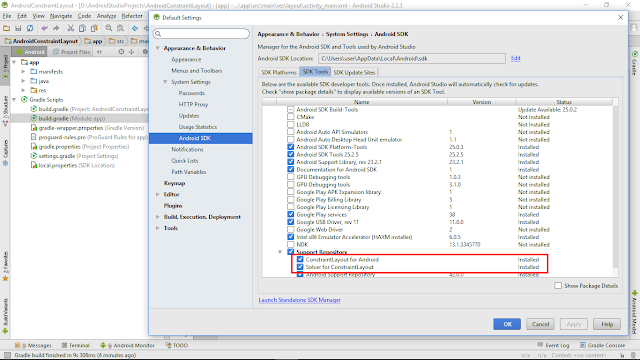
Task: Navigate back with blue left arrow
Action: click(135, 28)
